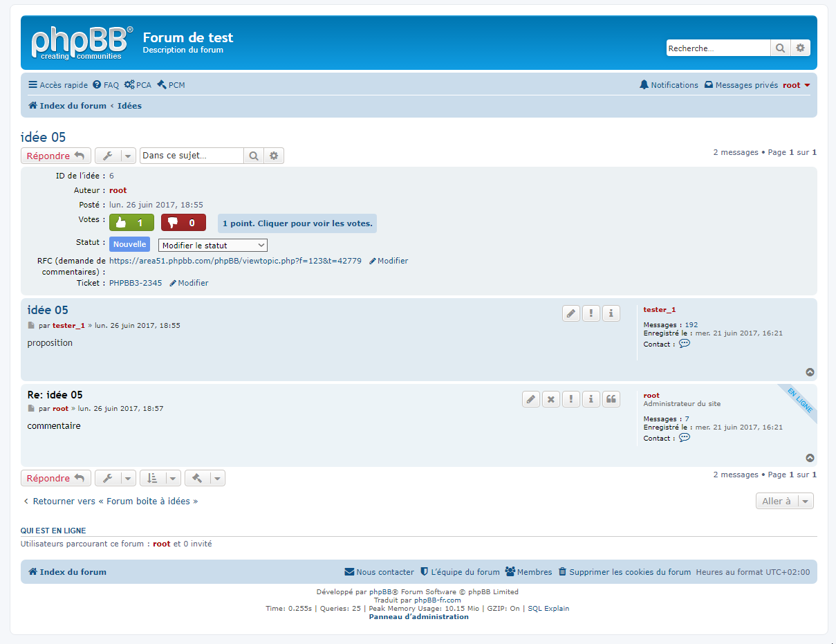
Task: Open the 'Accès rapide' menu
Action: coord(58,85)
